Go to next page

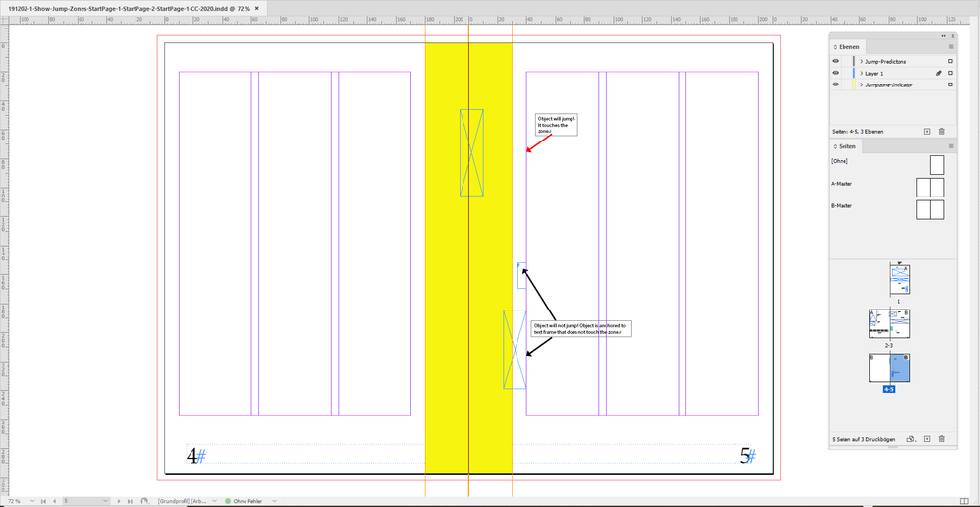pos(121,501)
